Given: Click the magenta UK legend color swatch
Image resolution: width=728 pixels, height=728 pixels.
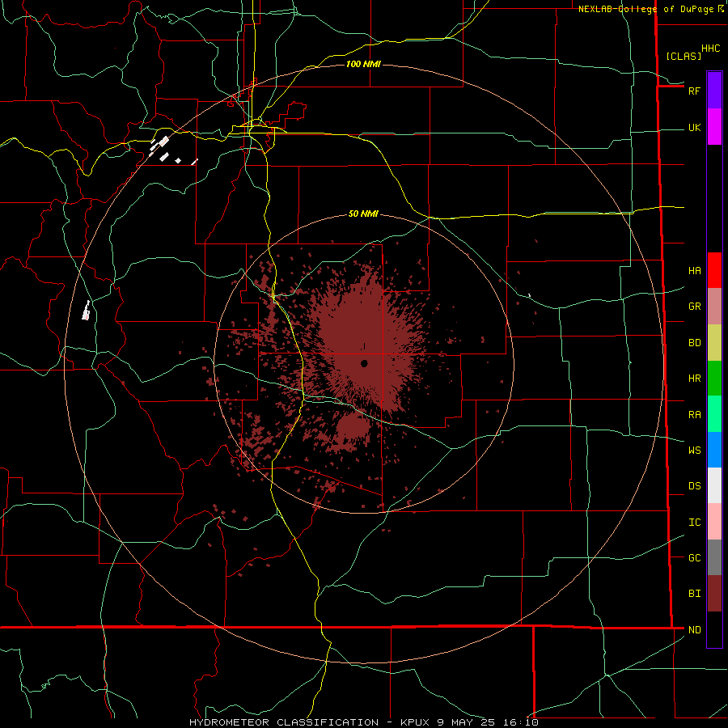Looking at the screenshot, I should coord(714,127).
